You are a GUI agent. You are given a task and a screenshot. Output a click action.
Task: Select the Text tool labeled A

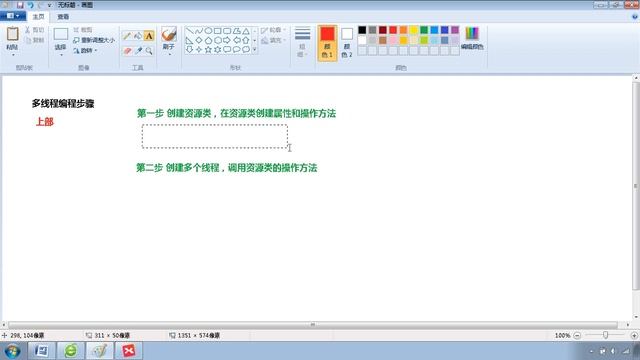click(x=149, y=36)
